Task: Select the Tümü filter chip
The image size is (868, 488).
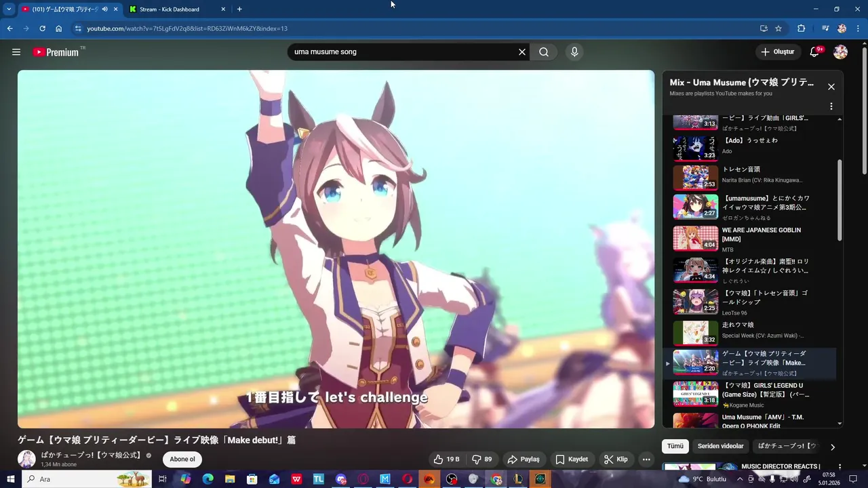Action: [x=675, y=446]
